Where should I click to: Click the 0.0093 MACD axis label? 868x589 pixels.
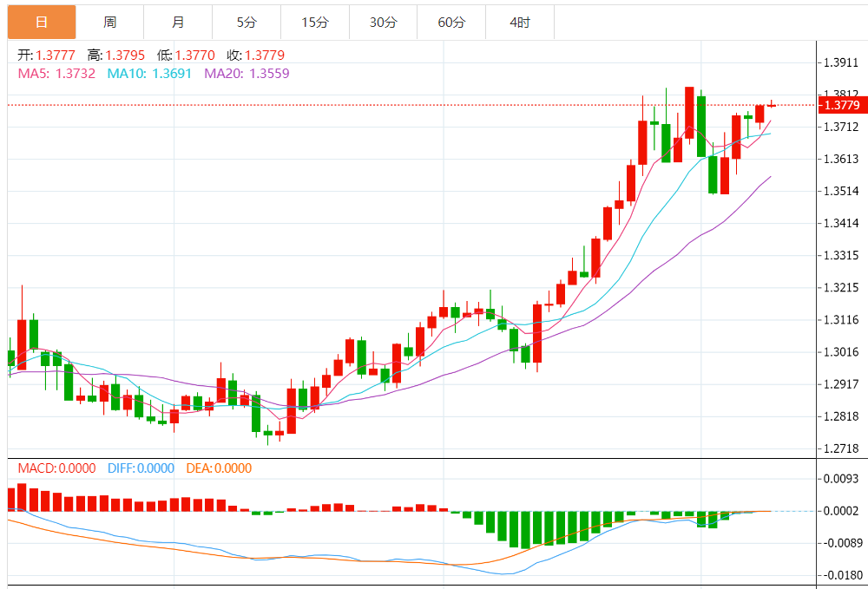(841, 479)
